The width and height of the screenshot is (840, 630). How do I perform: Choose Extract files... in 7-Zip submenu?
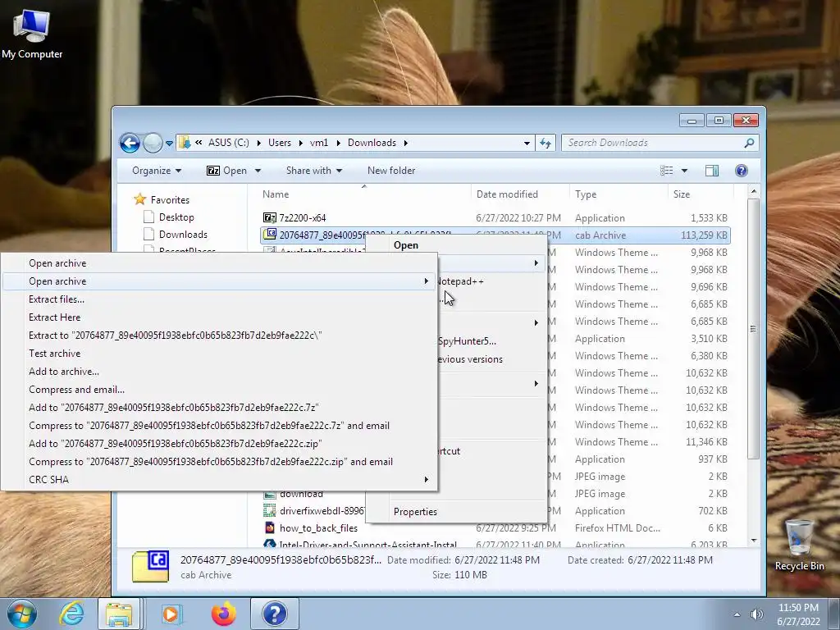[219, 299]
